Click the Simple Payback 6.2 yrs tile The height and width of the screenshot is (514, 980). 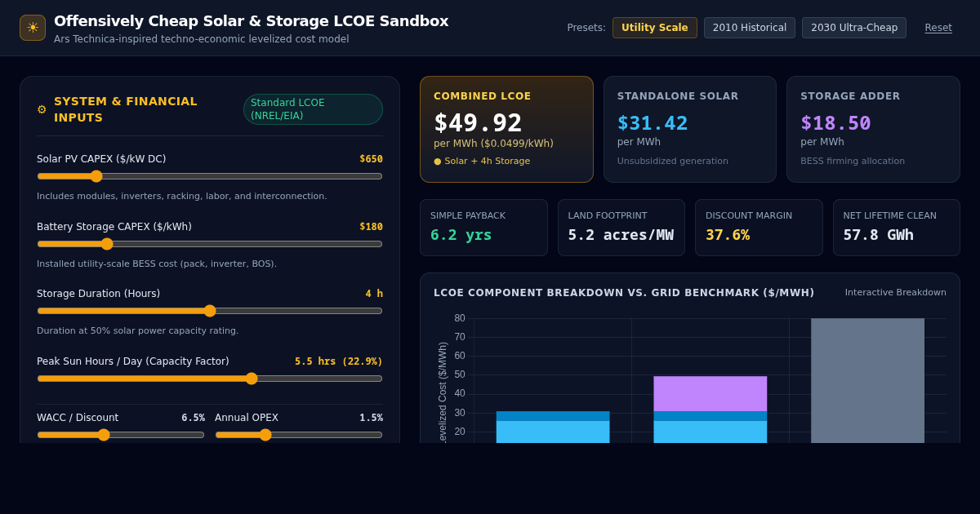click(483, 228)
